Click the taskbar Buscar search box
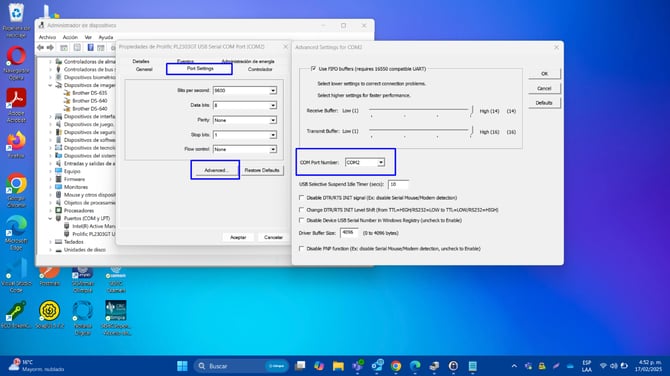The width and height of the screenshot is (670, 376). [241, 366]
